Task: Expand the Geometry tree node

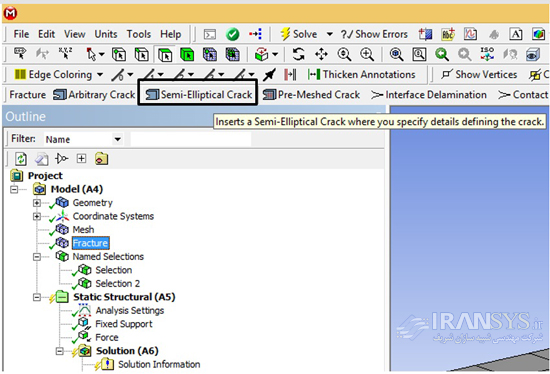Action: point(36,203)
